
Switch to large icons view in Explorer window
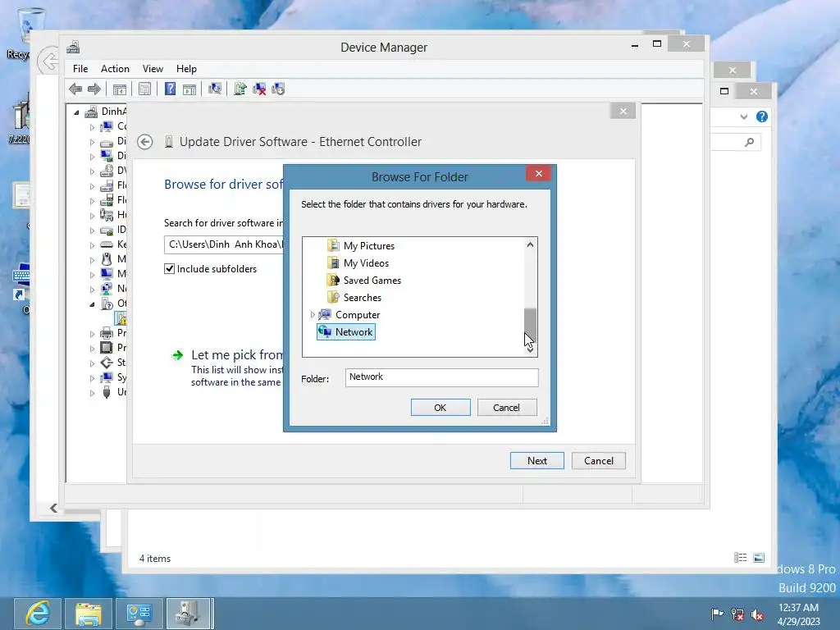tap(759, 558)
